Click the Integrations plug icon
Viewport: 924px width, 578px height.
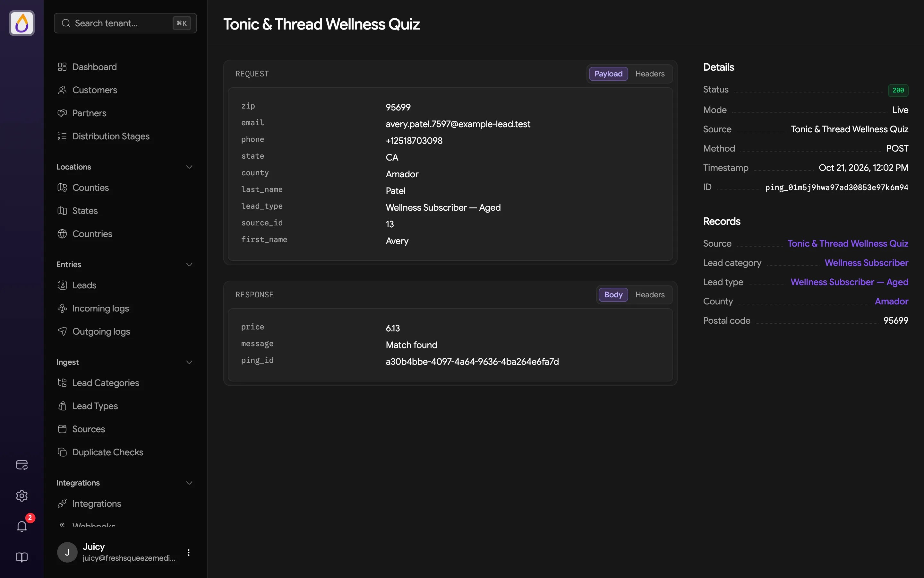62,504
